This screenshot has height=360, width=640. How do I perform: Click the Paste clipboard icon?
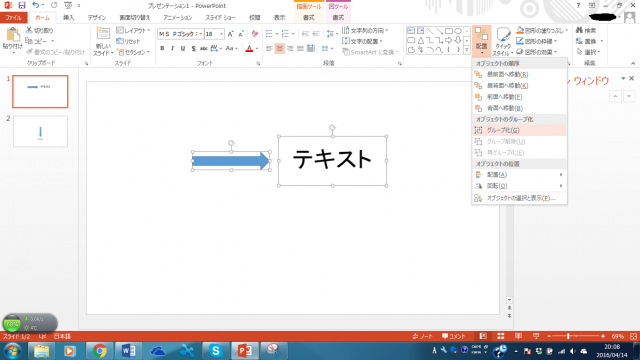click(x=12, y=35)
